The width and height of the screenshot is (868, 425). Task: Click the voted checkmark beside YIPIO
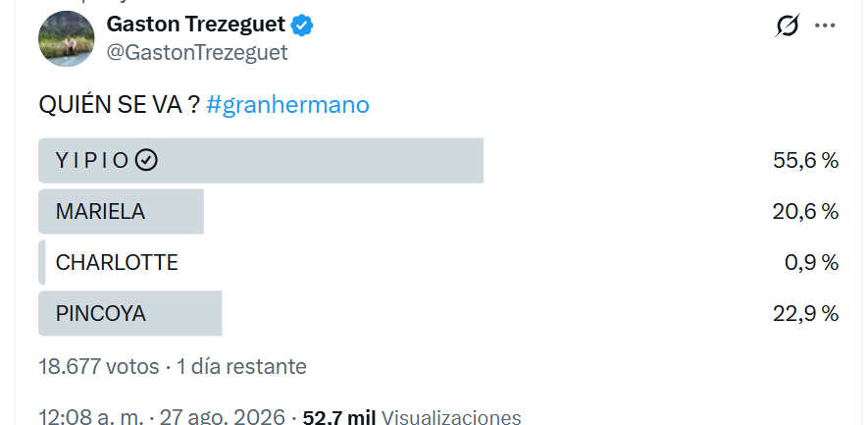pos(147,161)
